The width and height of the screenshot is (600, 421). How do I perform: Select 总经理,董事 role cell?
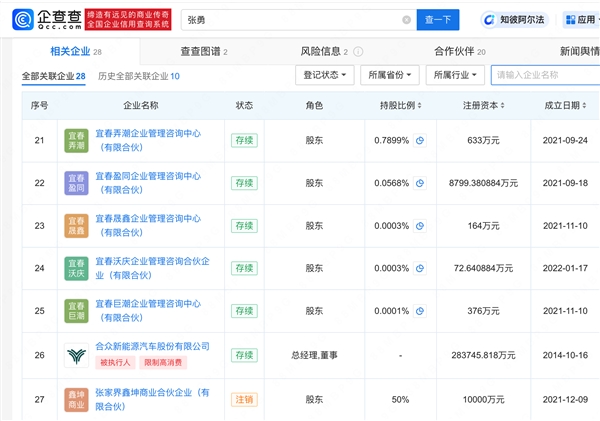click(x=314, y=356)
